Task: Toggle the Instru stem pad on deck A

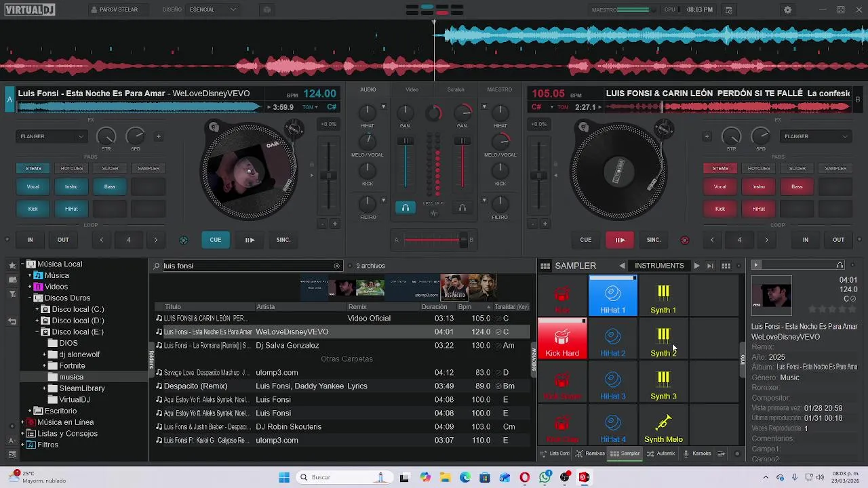Action: click(71, 186)
